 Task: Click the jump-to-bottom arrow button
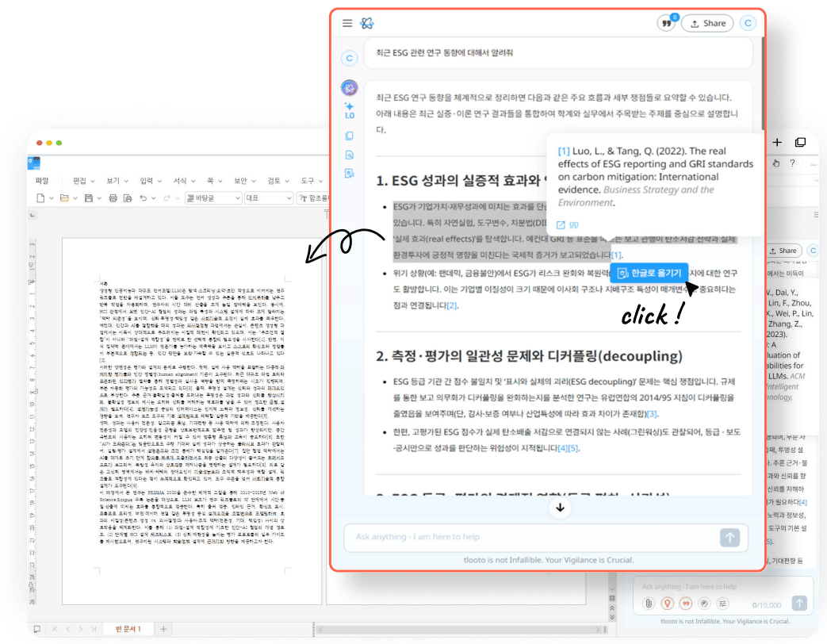click(x=560, y=508)
